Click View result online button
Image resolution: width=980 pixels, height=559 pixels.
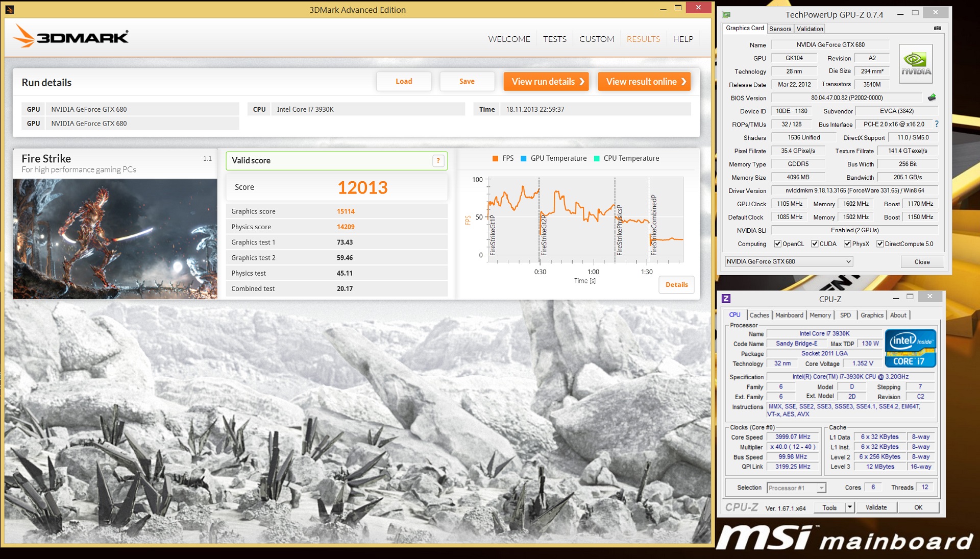pos(644,81)
